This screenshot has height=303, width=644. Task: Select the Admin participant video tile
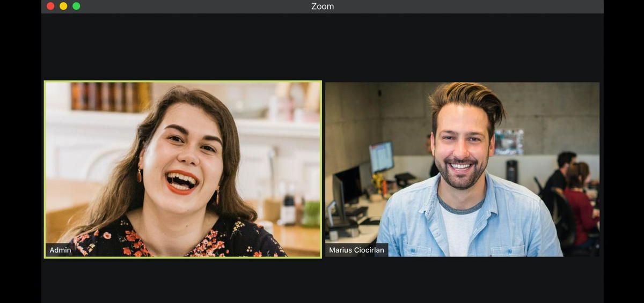pyautogui.click(x=183, y=169)
